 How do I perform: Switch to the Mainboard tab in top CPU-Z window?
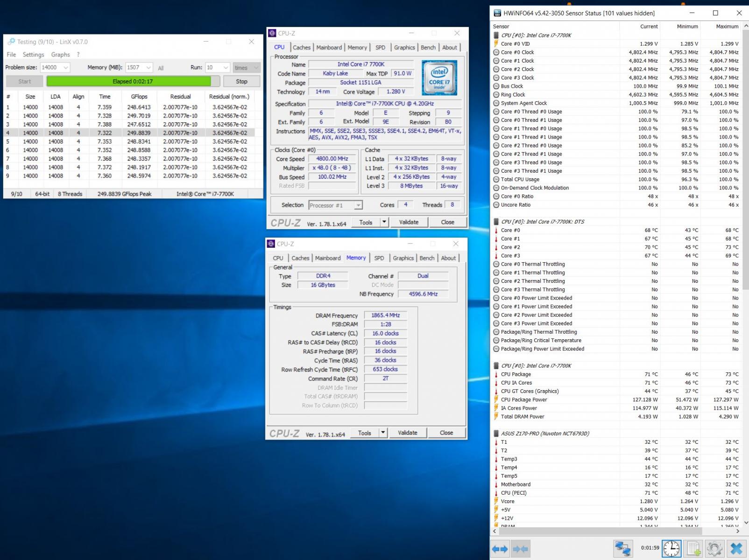(329, 48)
